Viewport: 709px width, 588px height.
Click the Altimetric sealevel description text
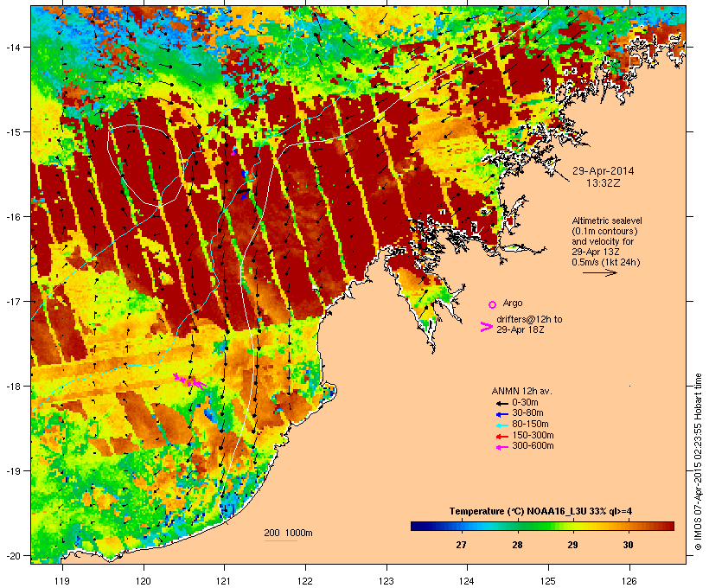point(607,241)
